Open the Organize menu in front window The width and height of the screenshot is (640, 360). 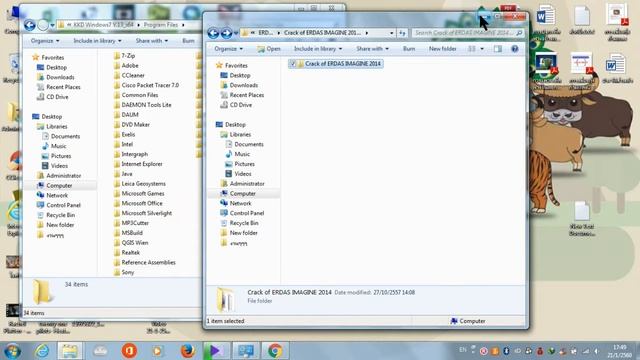[x=228, y=49]
